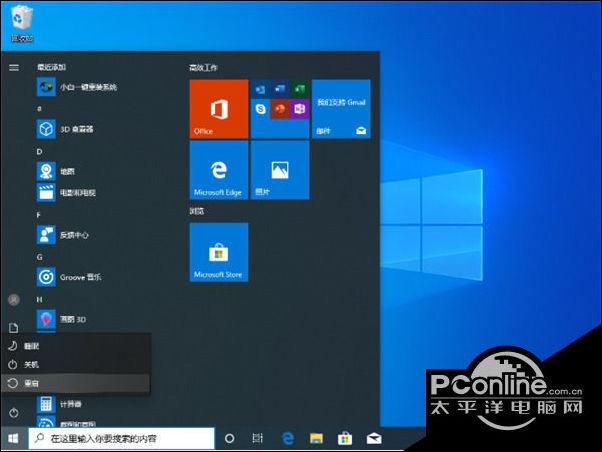
Task: Click the Power button in Start sidebar
Action: click(x=14, y=413)
